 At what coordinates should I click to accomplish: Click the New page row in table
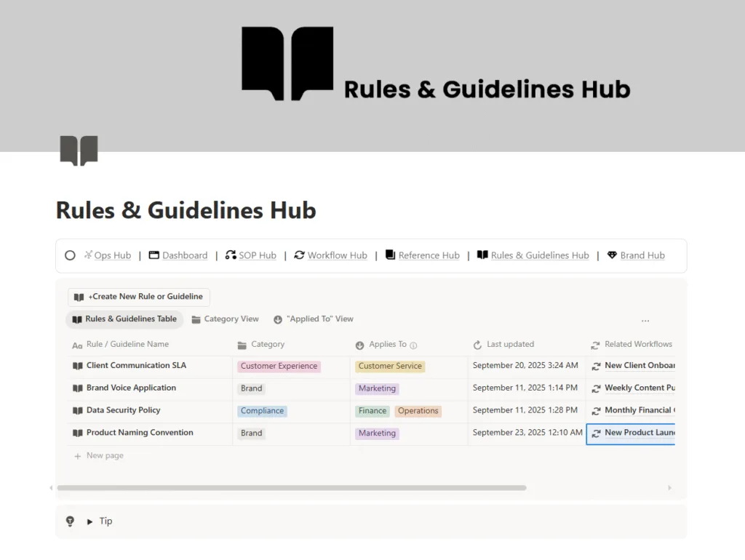point(105,456)
